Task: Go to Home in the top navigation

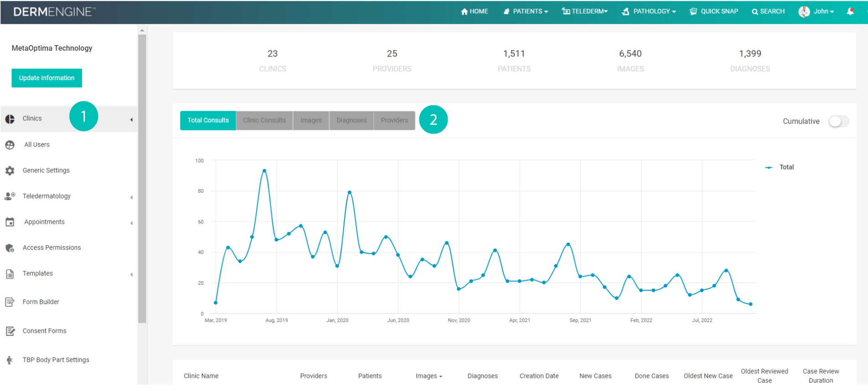Action: click(x=474, y=11)
